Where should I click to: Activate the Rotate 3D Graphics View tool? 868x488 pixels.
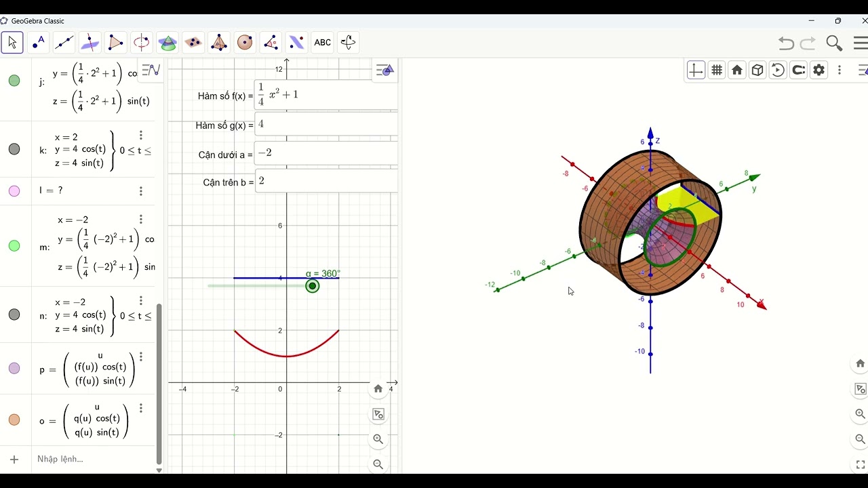click(348, 43)
